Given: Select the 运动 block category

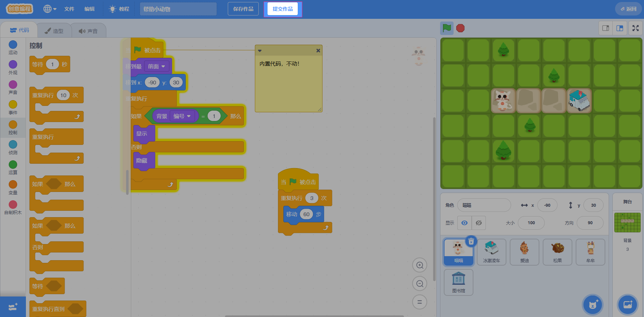Looking at the screenshot, I should [x=13, y=48].
